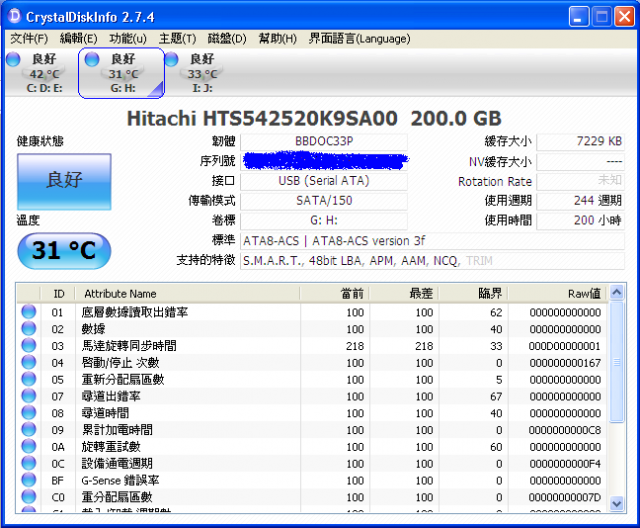Select the 啓動/停止 次數 row
Viewport: 640px width, 528px height.
pyautogui.click(x=312, y=363)
